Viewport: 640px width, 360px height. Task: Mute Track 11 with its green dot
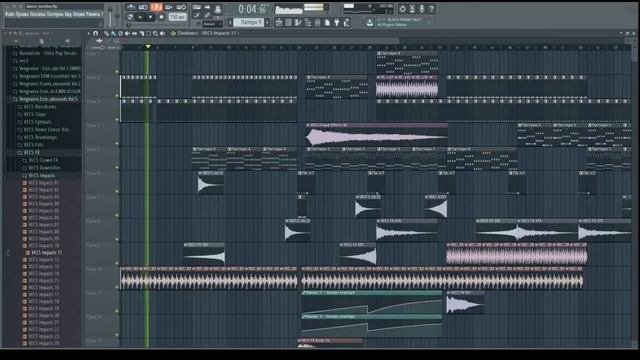click(117, 311)
